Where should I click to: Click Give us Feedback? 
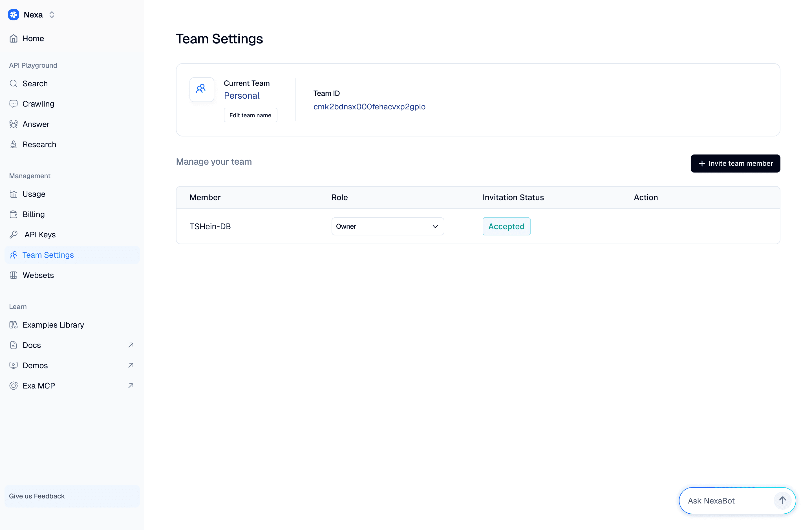coord(37,496)
